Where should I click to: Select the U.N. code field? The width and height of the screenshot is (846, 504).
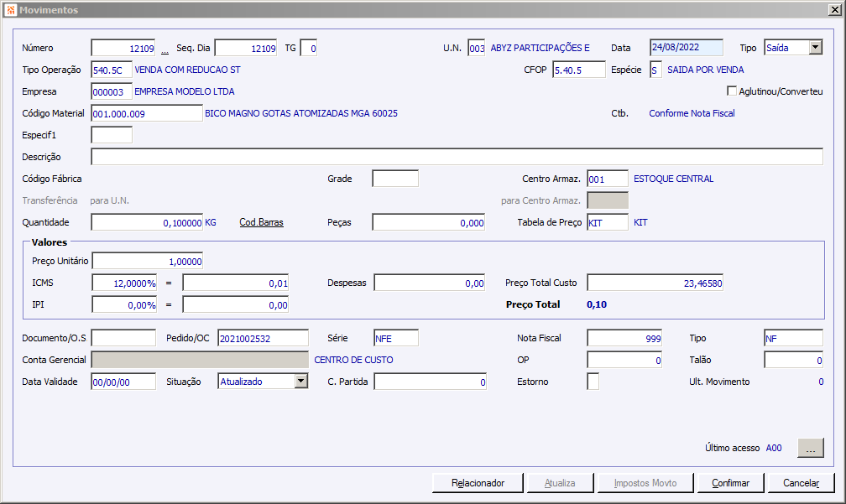click(x=477, y=48)
